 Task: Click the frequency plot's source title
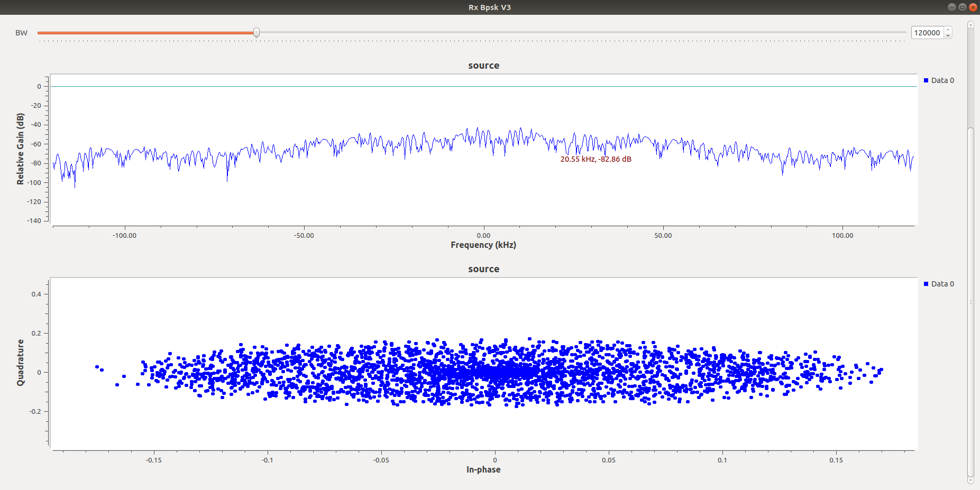pyautogui.click(x=483, y=66)
